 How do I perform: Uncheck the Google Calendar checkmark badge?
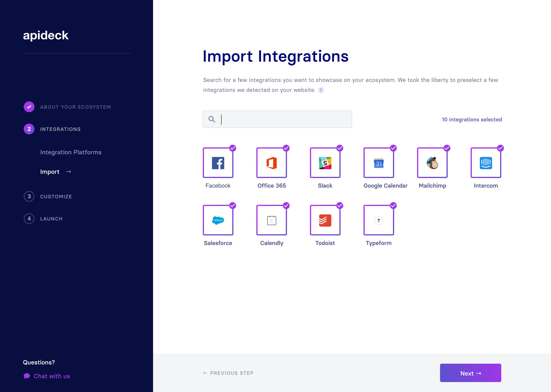393,148
